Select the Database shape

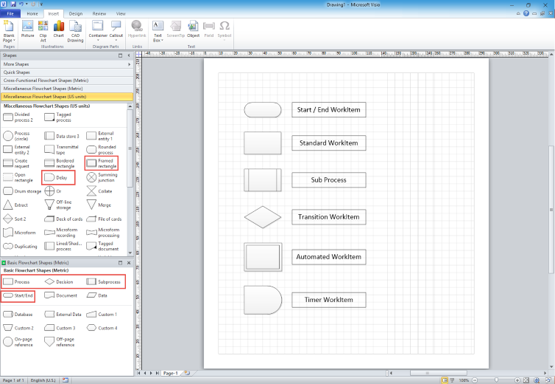click(x=18, y=314)
